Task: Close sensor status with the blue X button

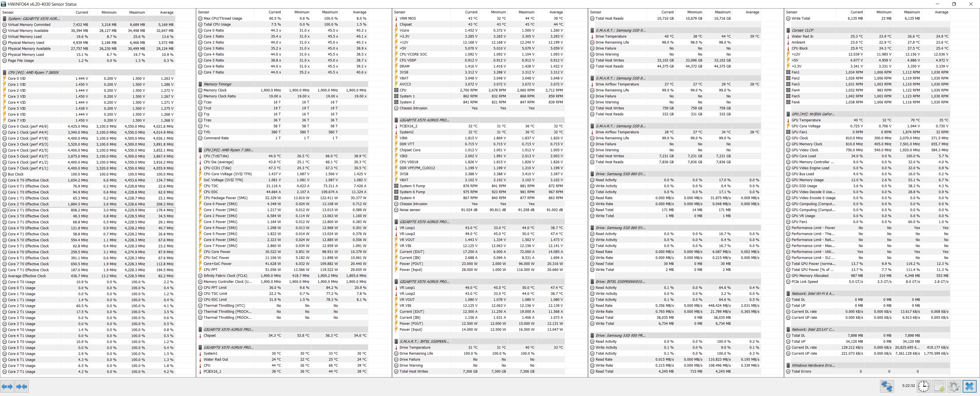Action: point(969,386)
